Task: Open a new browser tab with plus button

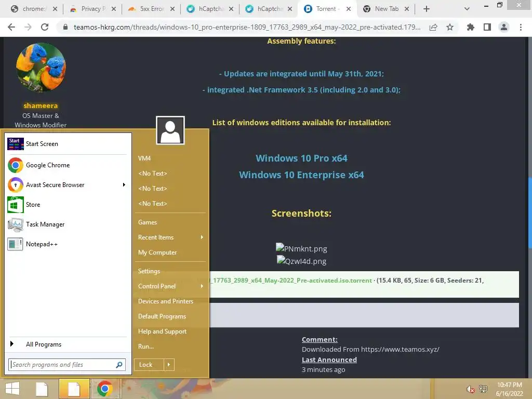Action: coord(427,9)
